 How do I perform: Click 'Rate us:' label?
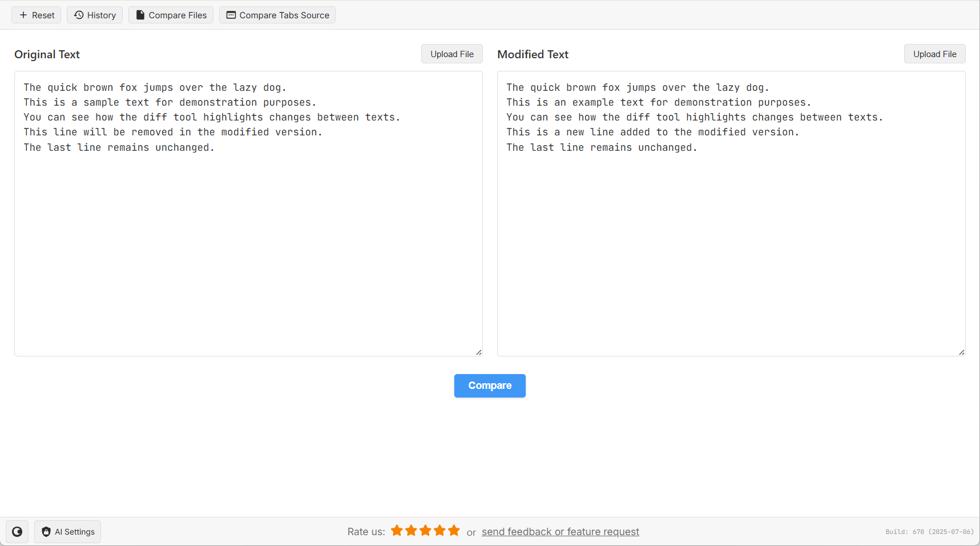pyautogui.click(x=366, y=532)
